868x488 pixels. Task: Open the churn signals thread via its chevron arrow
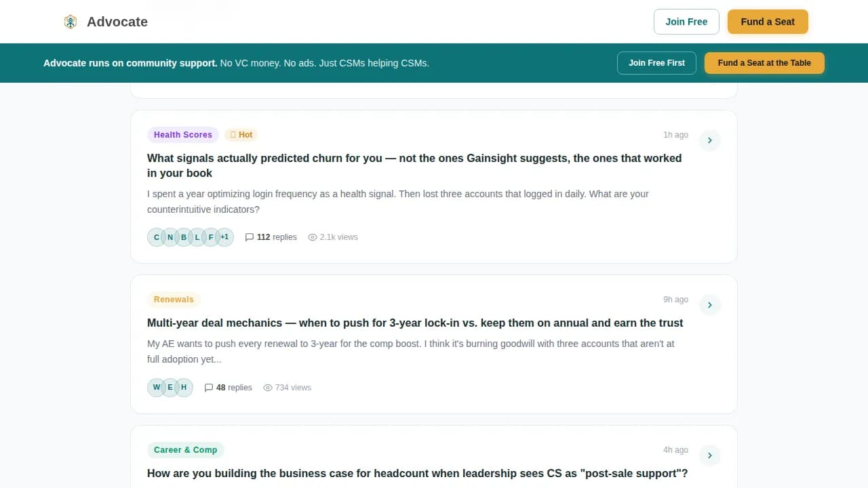709,140
